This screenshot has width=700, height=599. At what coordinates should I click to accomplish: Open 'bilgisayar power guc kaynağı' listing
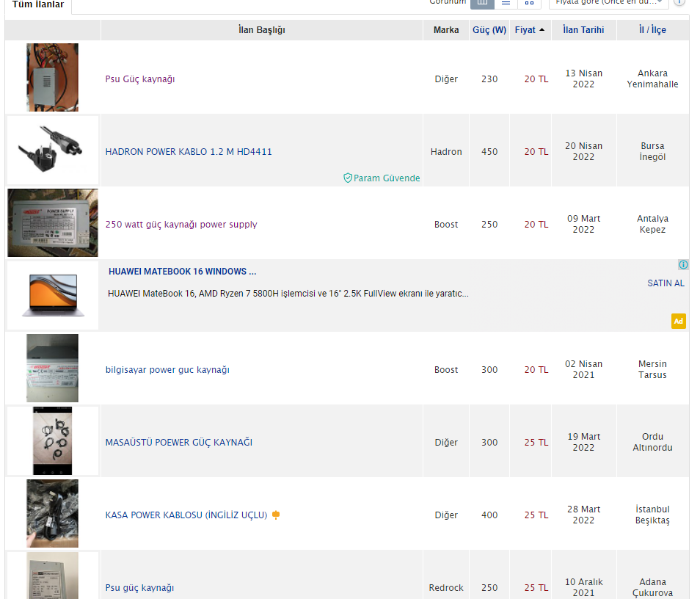(x=167, y=370)
